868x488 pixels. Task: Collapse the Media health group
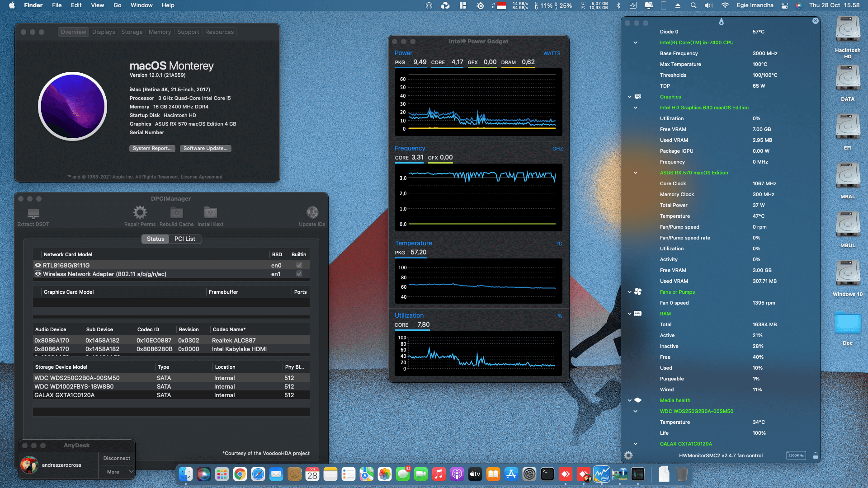629,400
